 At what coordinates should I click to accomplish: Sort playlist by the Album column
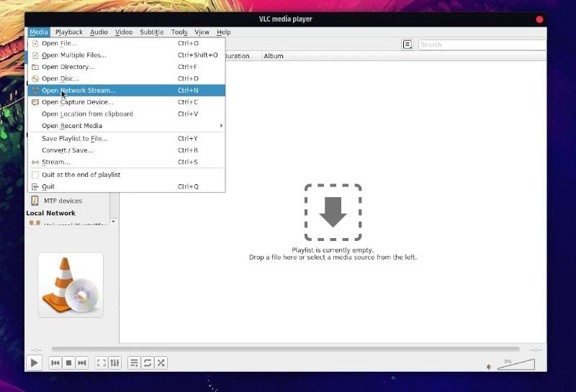pos(274,56)
